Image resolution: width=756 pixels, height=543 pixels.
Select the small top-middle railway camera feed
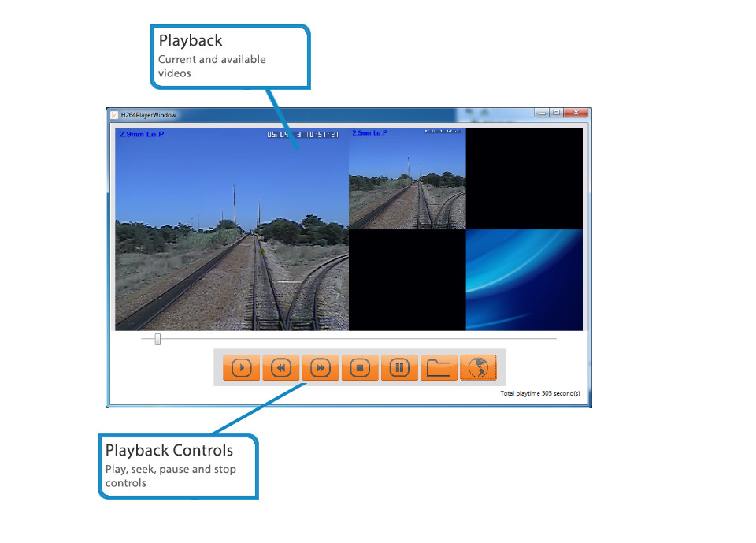pyautogui.click(x=406, y=178)
